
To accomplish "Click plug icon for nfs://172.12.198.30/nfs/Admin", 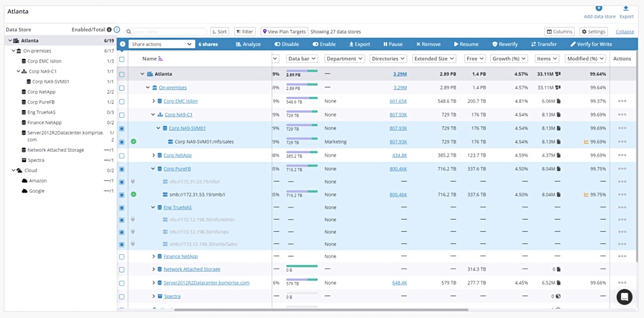I will pyautogui.click(x=133, y=220).
